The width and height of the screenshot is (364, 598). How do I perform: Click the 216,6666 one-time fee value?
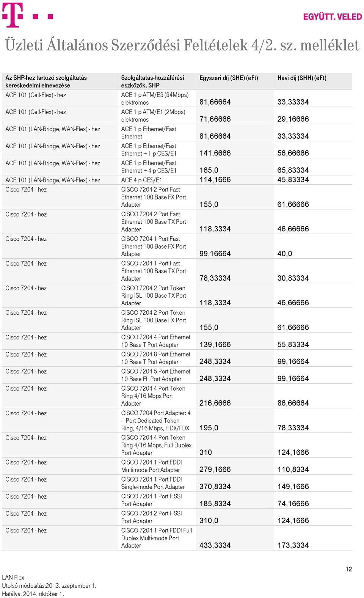pos(215,403)
